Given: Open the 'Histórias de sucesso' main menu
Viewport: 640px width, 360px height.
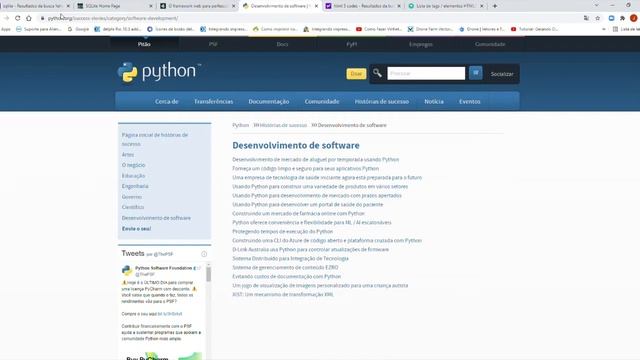Looking at the screenshot, I should (x=382, y=102).
